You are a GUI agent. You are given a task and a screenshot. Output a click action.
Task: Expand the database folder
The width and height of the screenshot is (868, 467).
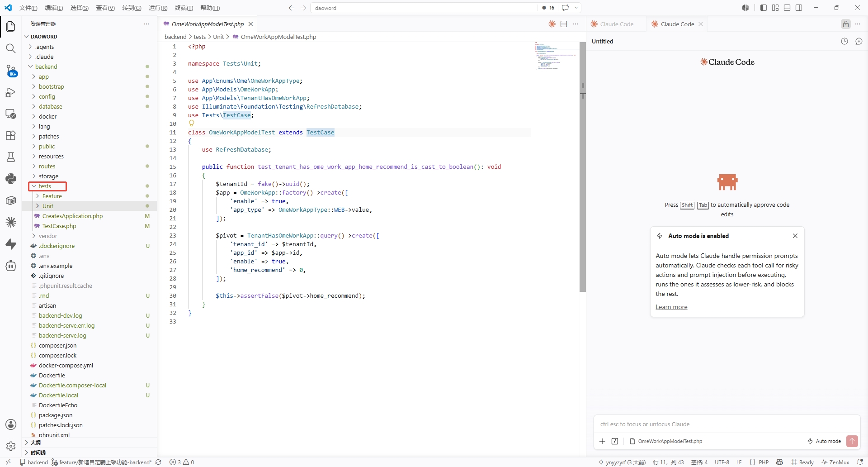[50, 106]
